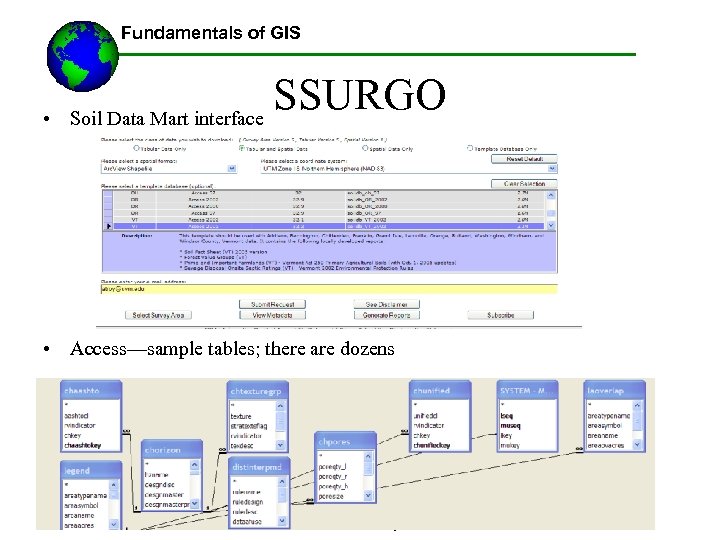Click the laoverlap table title bar

pos(614,391)
